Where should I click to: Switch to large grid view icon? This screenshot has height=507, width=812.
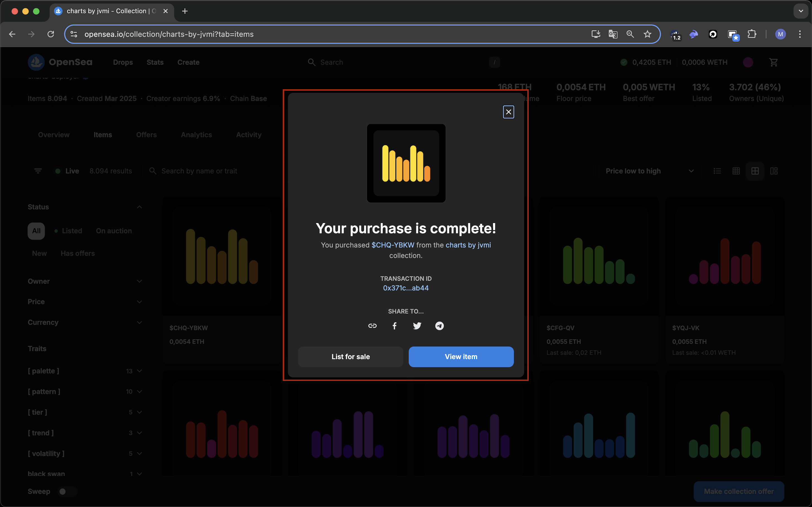click(x=755, y=171)
